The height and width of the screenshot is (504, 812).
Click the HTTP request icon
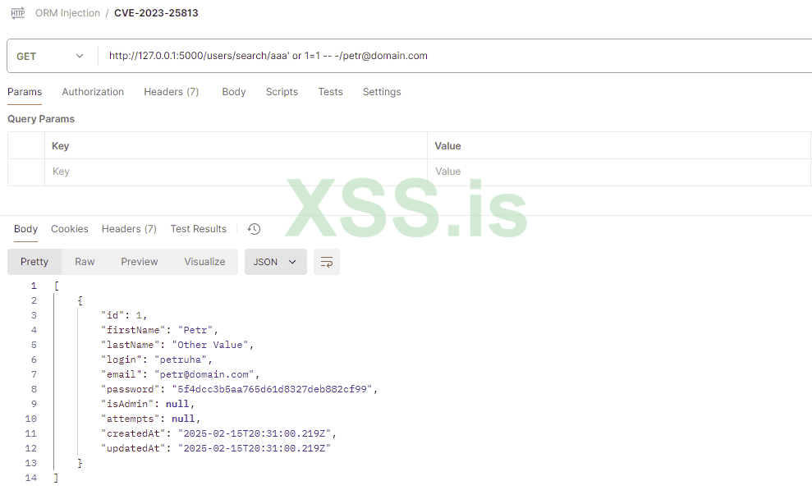click(x=18, y=13)
